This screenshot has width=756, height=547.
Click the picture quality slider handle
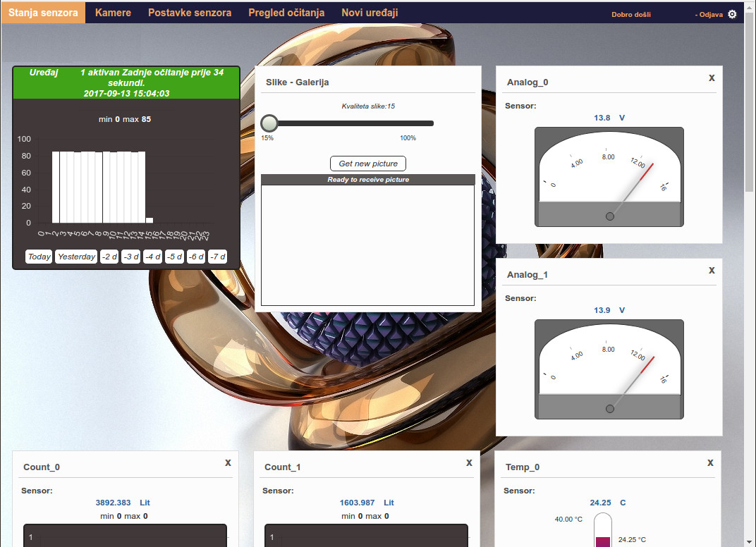(269, 123)
